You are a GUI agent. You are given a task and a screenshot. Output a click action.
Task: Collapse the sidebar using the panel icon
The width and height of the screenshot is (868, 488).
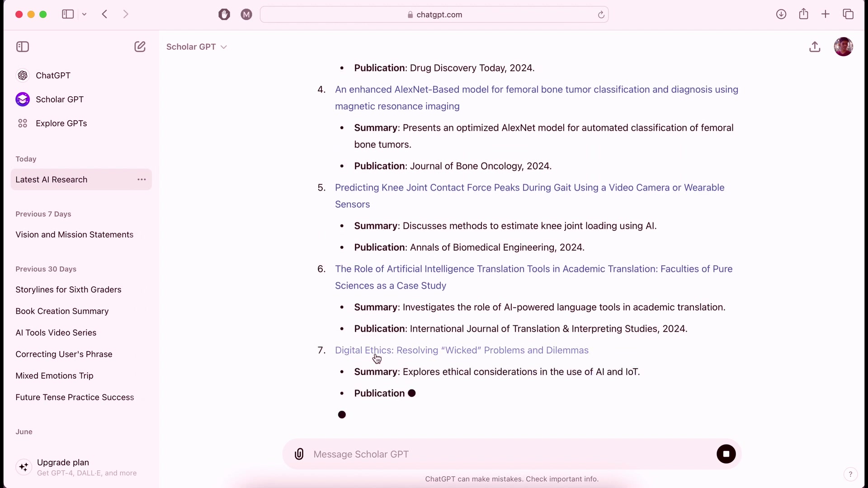pos(22,47)
